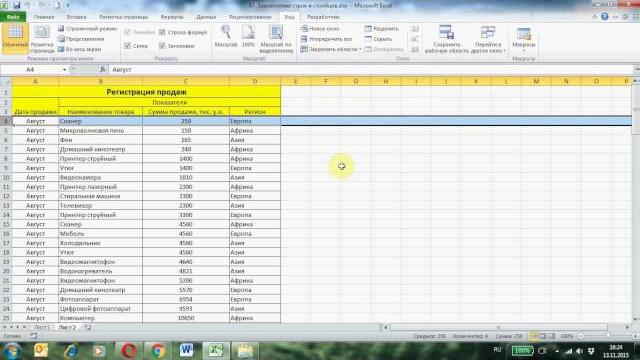Screen dimensions: 640x360
Task: Switch to the Вставка ribbon tab
Action: [x=76, y=17]
